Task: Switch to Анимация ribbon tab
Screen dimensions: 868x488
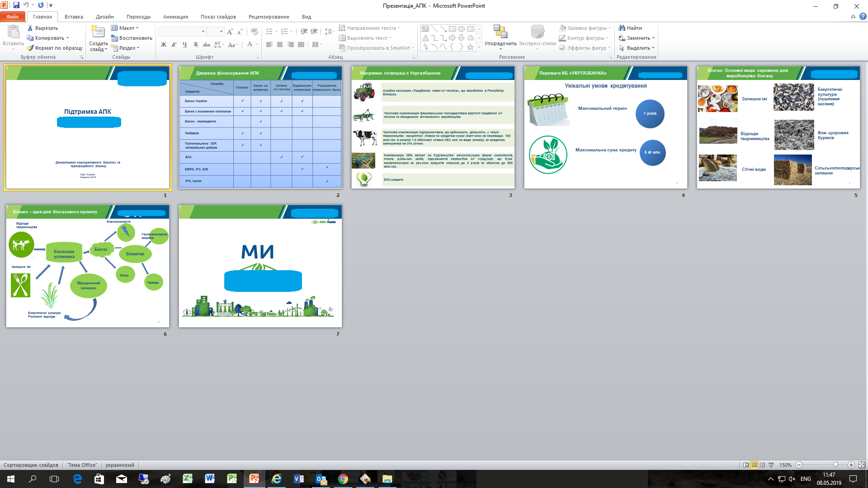Action: click(x=175, y=17)
